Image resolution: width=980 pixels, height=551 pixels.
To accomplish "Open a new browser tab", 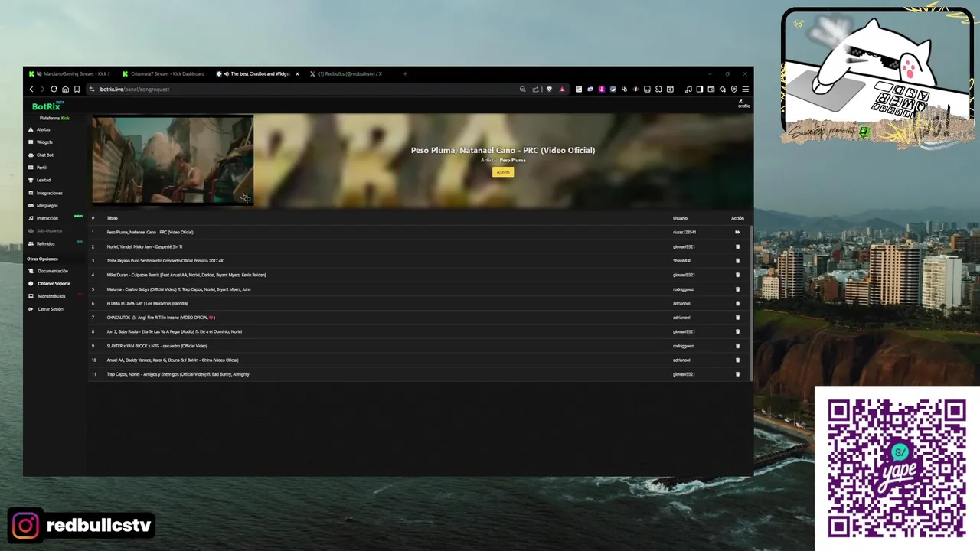I will pyautogui.click(x=405, y=74).
